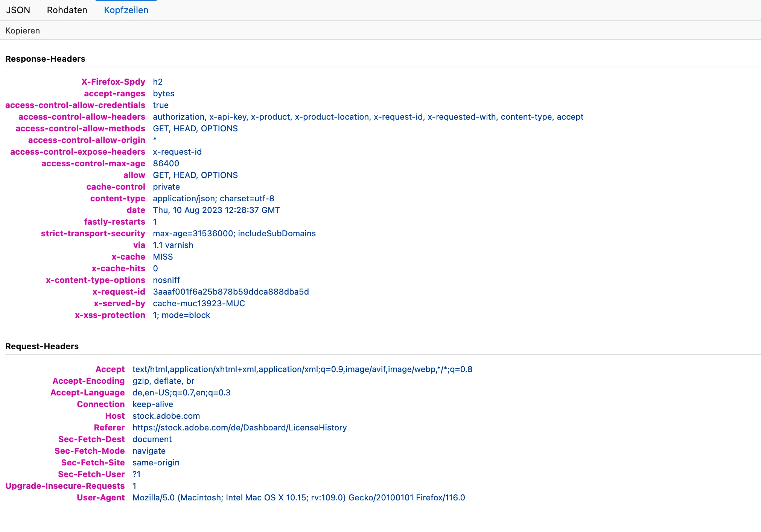Image resolution: width=761 pixels, height=532 pixels.
Task: Click the x-request-id hash value
Action: point(231,292)
